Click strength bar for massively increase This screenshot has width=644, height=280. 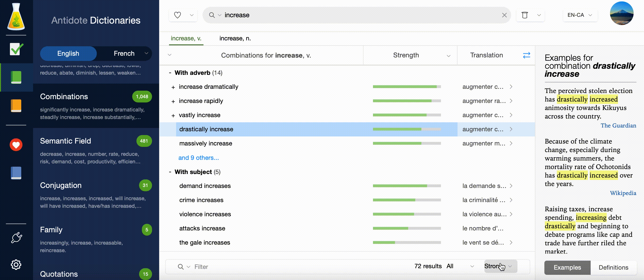point(407,144)
